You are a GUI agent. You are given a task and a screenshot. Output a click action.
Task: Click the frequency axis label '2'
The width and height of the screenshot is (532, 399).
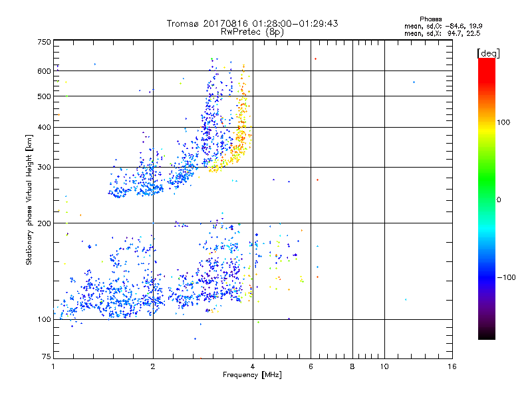[x=153, y=366]
